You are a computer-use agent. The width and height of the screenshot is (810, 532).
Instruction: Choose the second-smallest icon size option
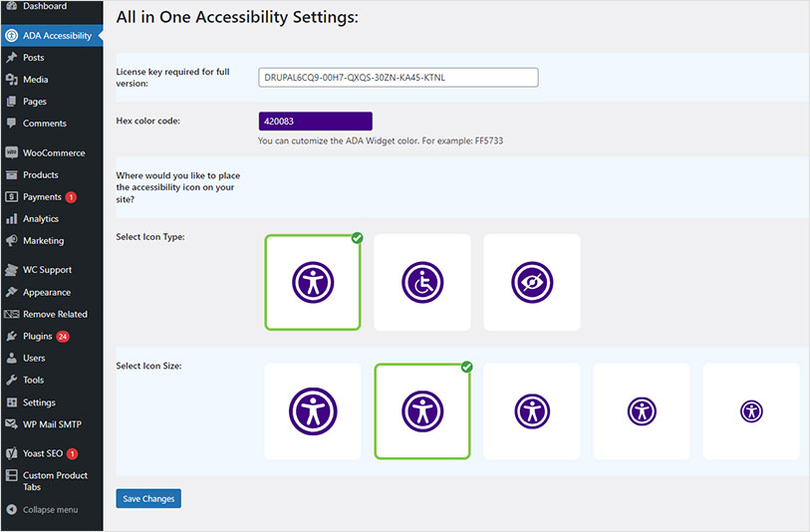coord(642,411)
